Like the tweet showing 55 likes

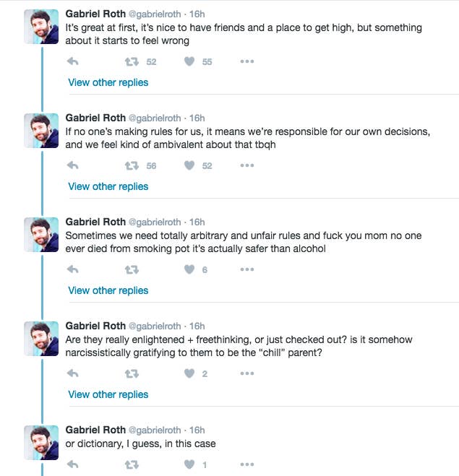point(189,61)
